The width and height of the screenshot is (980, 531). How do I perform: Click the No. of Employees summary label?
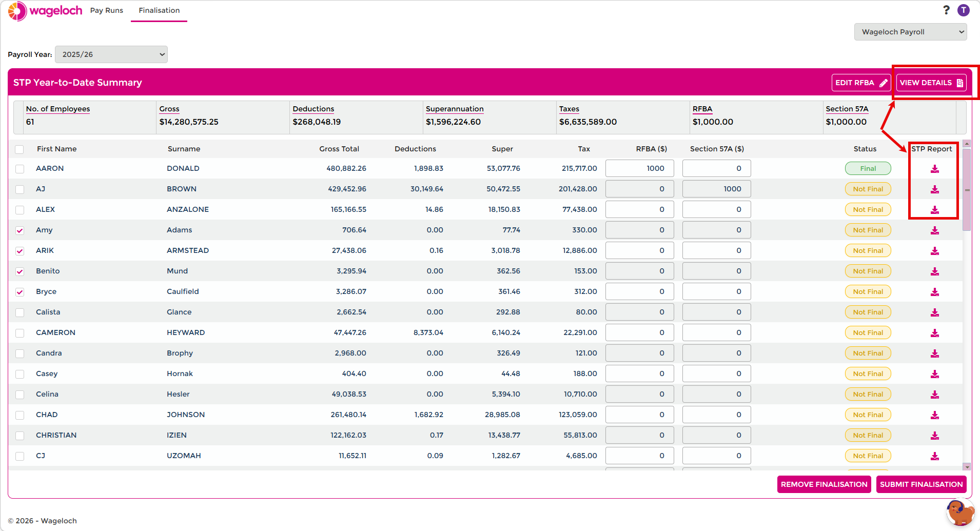tap(58, 109)
